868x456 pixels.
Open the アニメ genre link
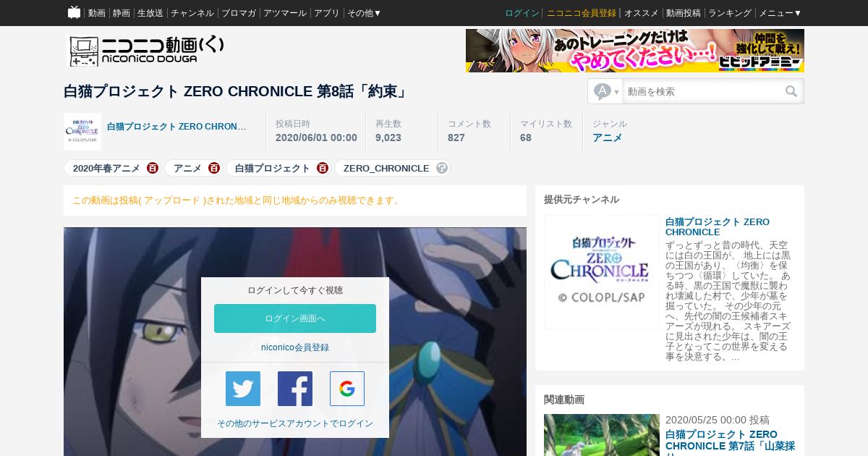coord(608,138)
